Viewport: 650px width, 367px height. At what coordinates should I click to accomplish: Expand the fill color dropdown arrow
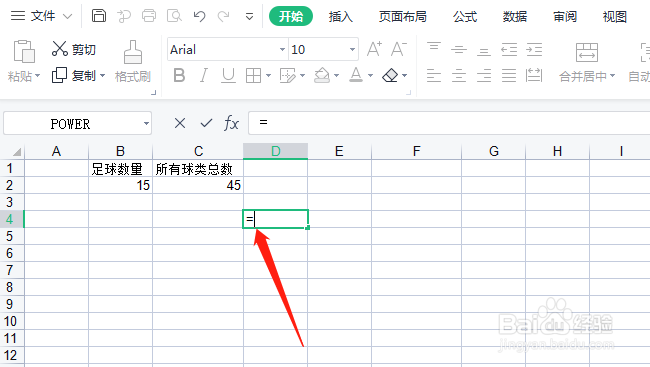(x=336, y=76)
